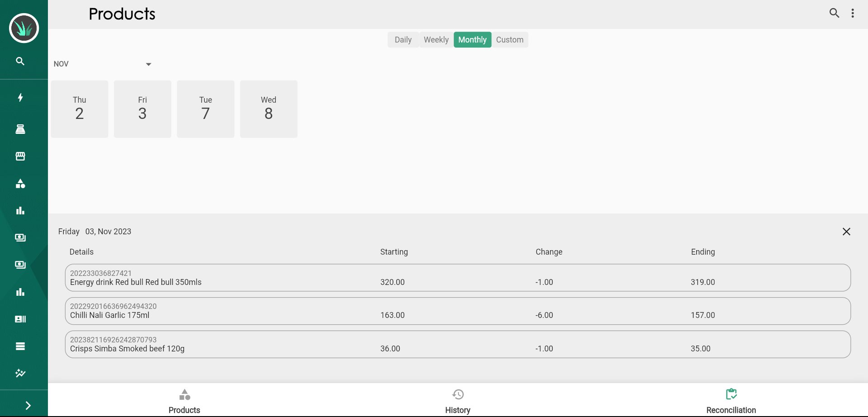Open the History tab
The width and height of the screenshot is (868, 417).
tap(458, 401)
